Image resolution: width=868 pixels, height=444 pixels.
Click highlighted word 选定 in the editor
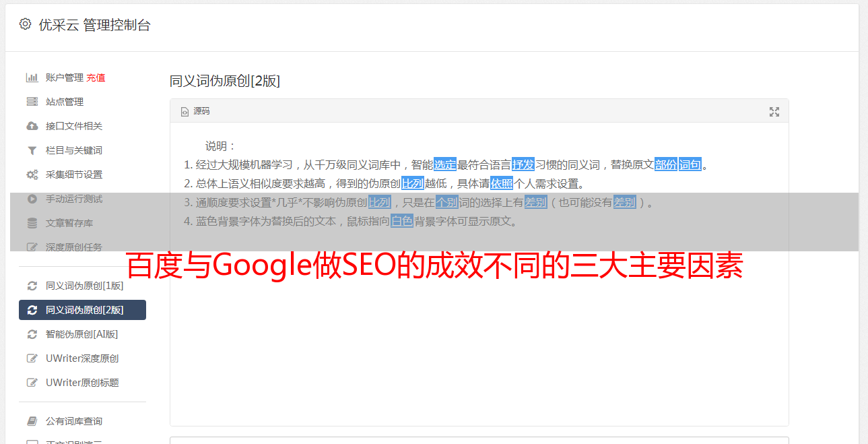(445, 164)
